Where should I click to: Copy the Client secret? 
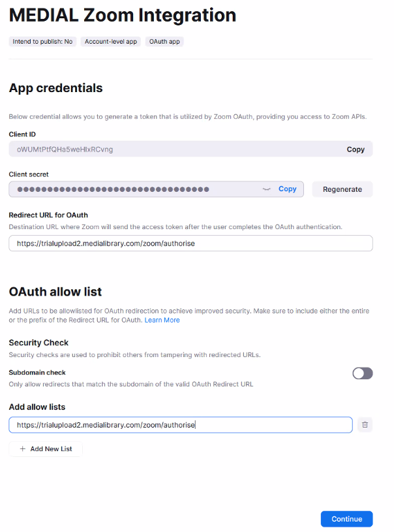pos(287,189)
